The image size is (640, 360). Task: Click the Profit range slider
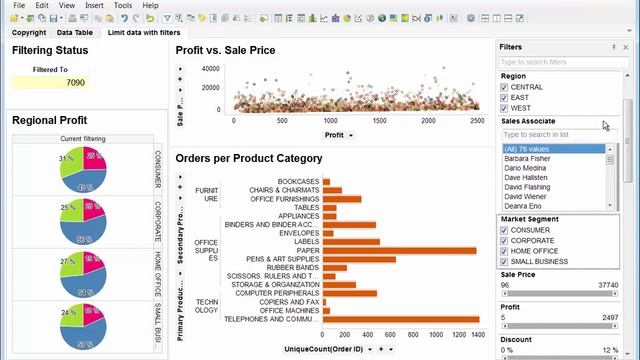coord(560,326)
